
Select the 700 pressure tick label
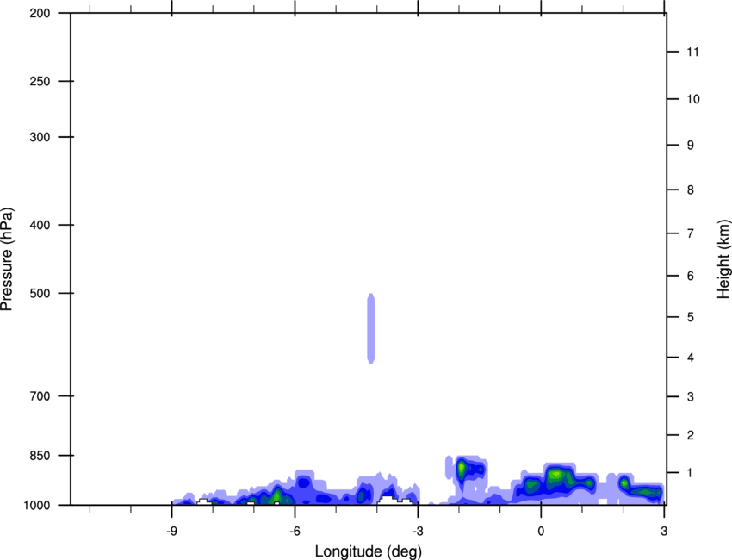click(x=40, y=396)
